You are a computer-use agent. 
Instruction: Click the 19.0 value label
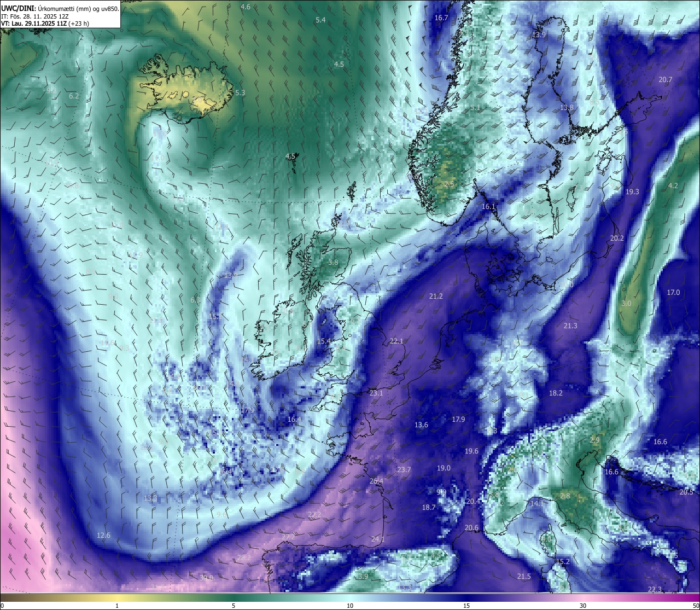tap(444, 468)
